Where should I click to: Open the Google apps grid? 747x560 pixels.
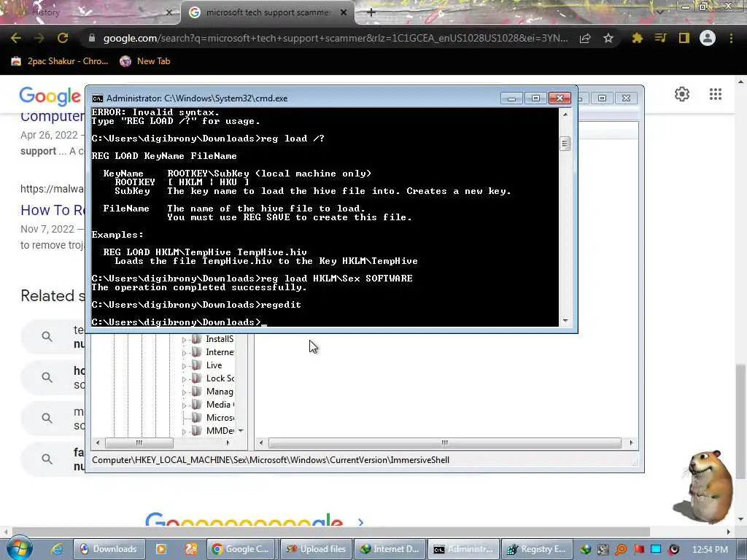(715, 94)
